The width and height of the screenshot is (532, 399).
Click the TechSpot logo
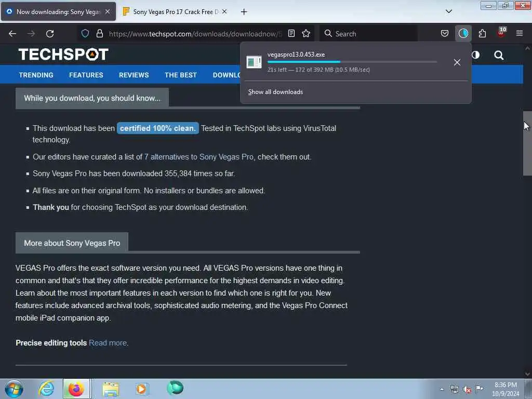(x=63, y=54)
